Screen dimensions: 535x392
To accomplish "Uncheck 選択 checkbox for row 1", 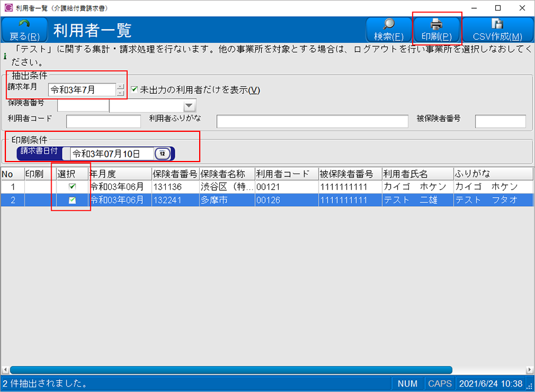I will (72, 186).
